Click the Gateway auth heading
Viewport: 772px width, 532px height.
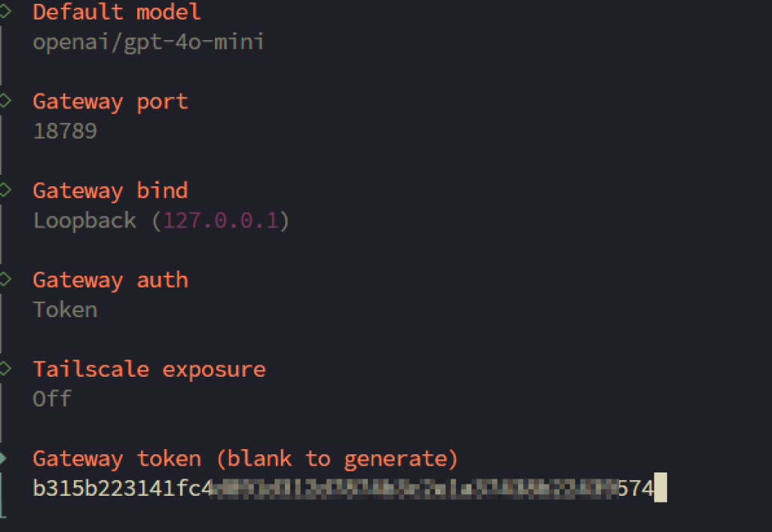click(x=110, y=280)
